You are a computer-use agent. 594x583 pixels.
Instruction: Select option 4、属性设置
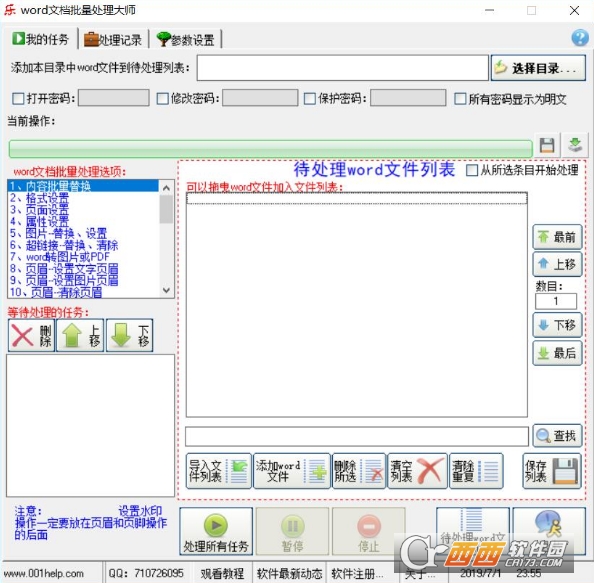tap(83, 221)
